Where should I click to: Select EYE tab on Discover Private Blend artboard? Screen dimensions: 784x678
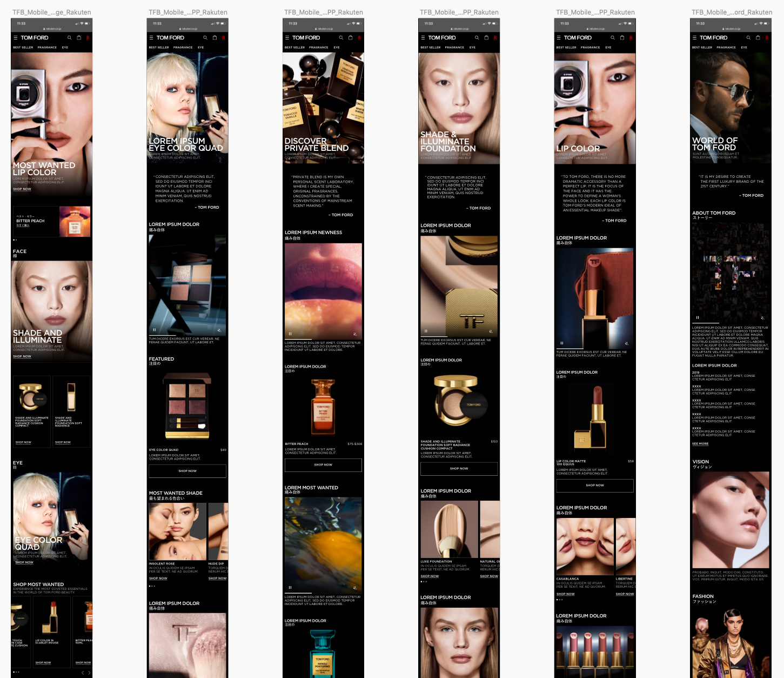coord(337,48)
